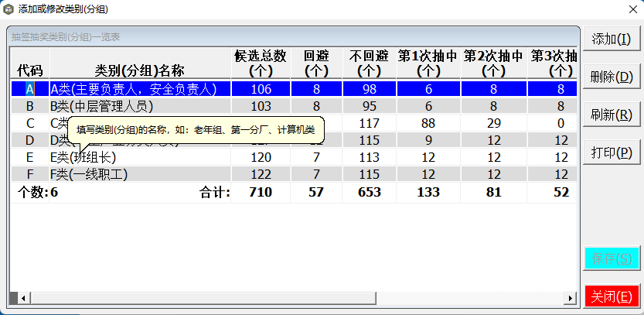The width and height of the screenshot is (644, 315).
Task: Click the 回避(个) column header
Action: coord(316,63)
